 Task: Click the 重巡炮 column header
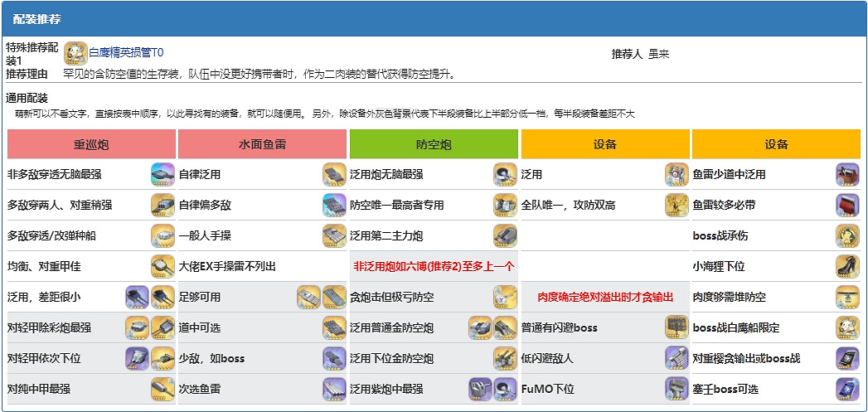coord(91,144)
